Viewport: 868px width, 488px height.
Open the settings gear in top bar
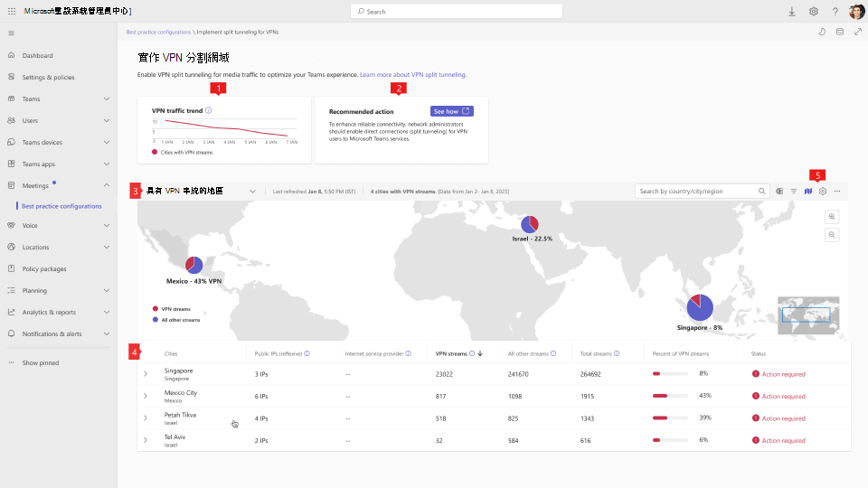813,12
